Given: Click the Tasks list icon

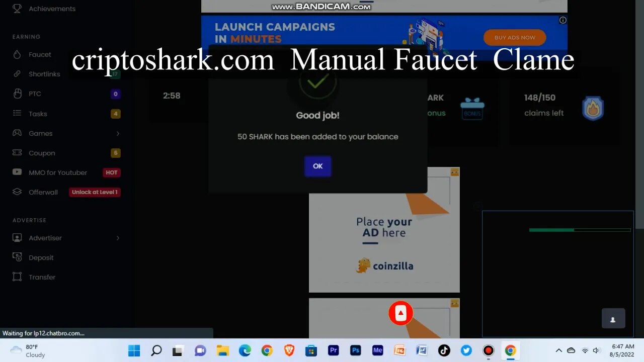Looking at the screenshot, I should click(17, 114).
